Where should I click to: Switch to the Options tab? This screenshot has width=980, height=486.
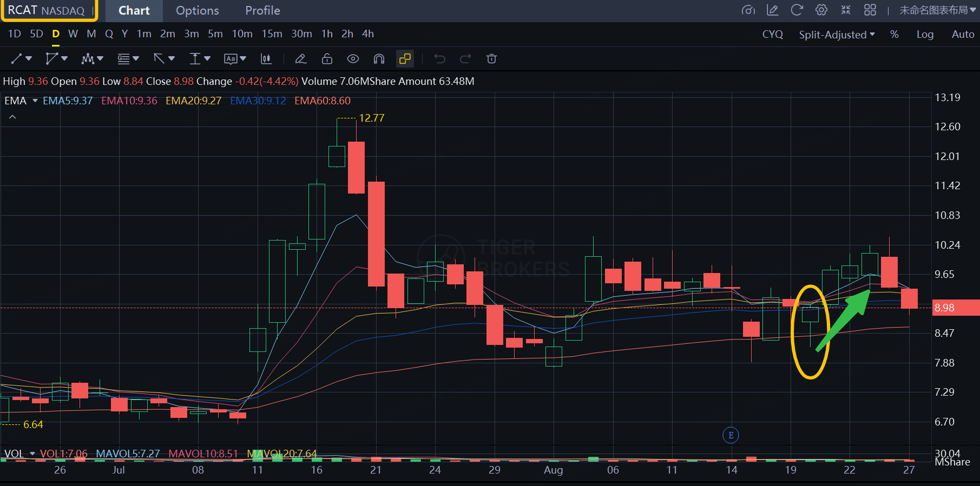tap(197, 11)
